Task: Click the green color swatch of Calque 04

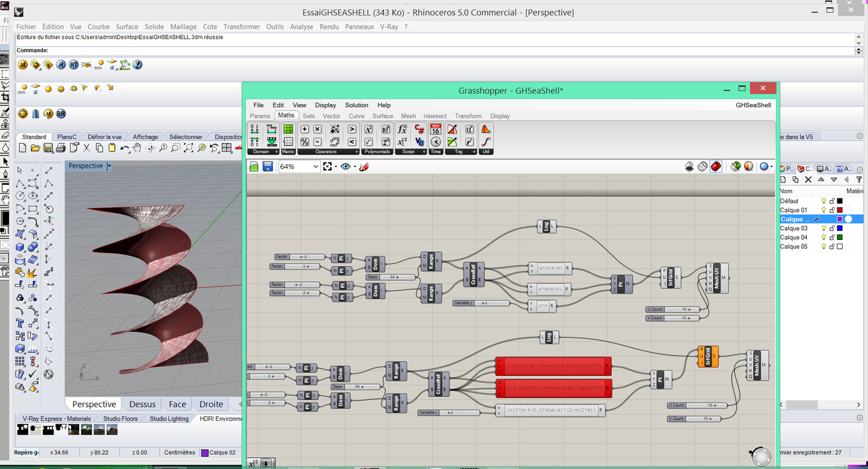Action: click(x=840, y=237)
